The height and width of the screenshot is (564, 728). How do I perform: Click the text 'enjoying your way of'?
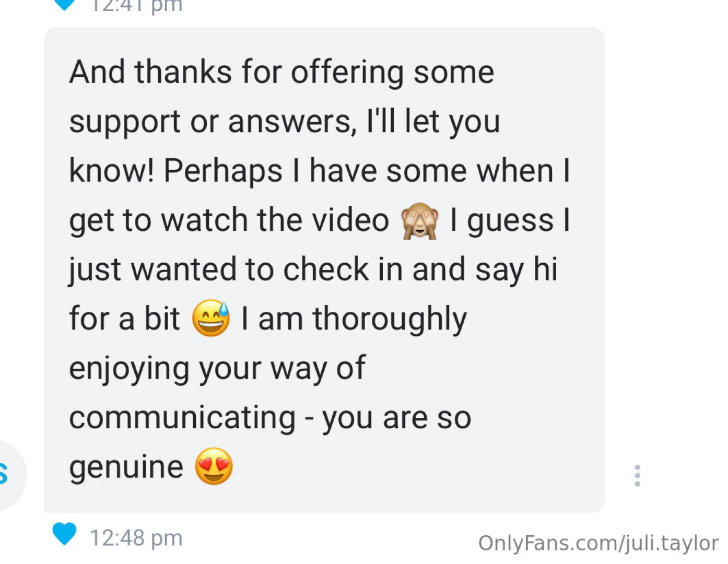pos(217,368)
